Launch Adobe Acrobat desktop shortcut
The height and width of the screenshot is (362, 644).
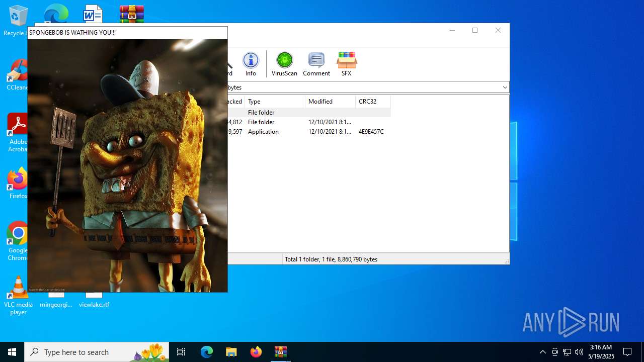click(18, 132)
